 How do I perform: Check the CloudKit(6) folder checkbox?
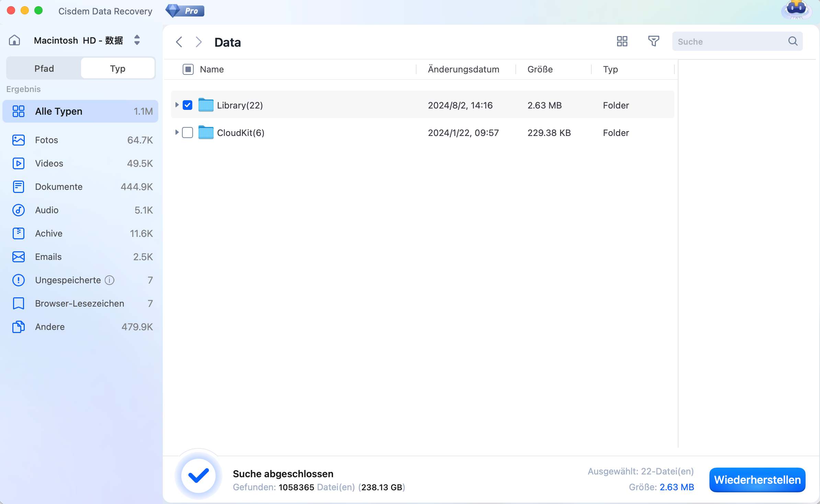(187, 133)
